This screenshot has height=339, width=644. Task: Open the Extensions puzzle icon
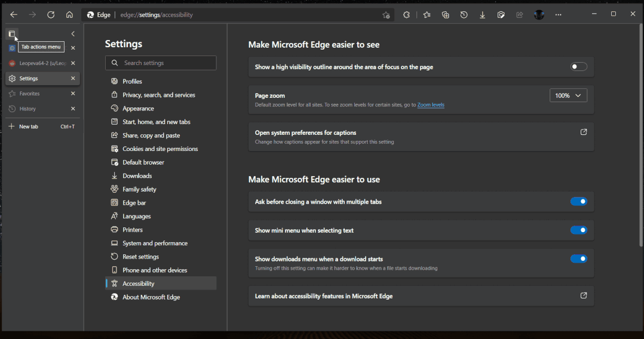[407, 15]
